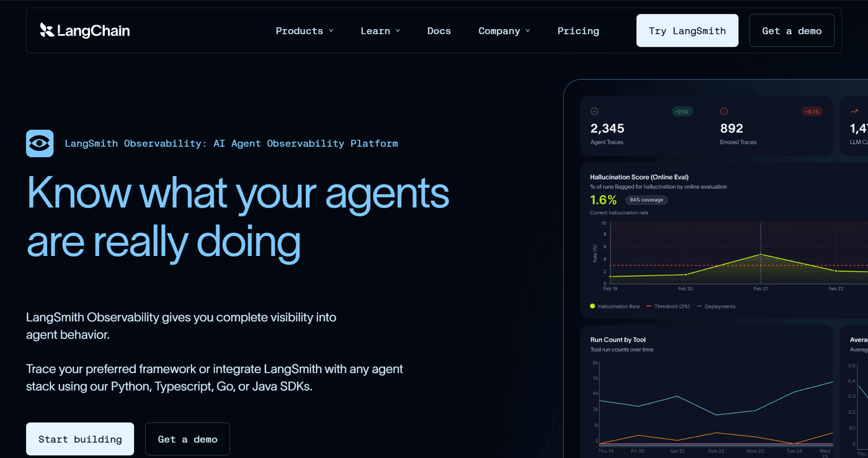868x458 pixels.
Task: Go to the Docs page
Action: pyautogui.click(x=439, y=31)
